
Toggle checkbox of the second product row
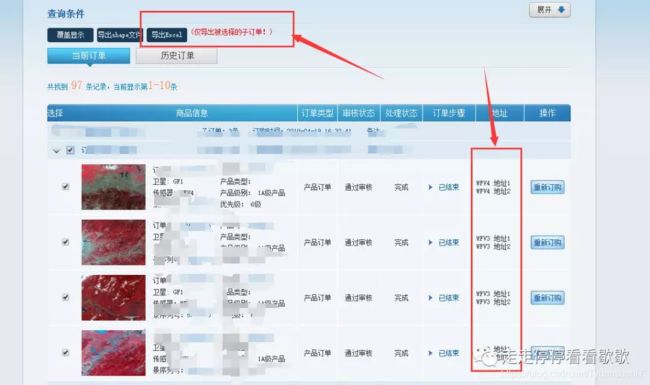[65, 242]
